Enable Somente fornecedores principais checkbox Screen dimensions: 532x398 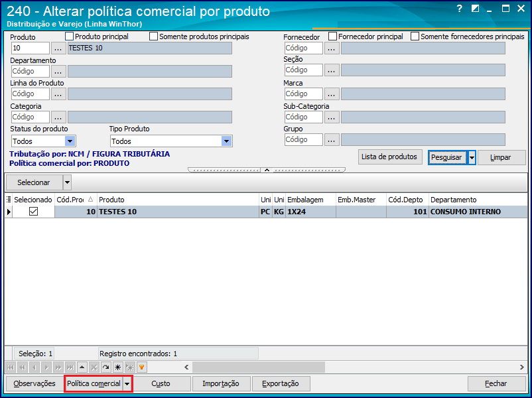click(415, 36)
